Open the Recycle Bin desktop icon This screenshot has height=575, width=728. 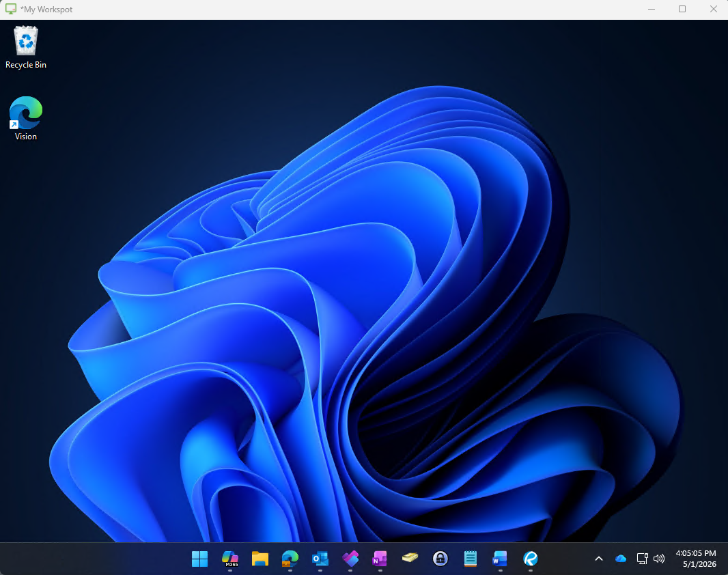25,47
